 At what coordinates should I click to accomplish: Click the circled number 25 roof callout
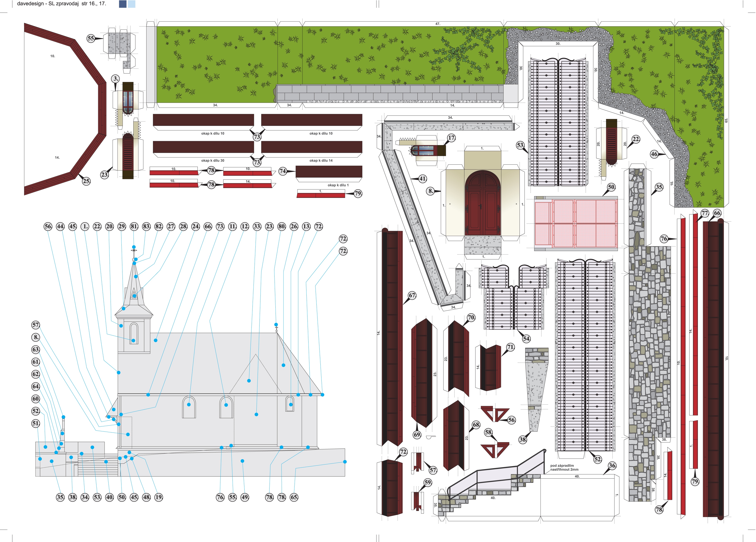[86, 181]
